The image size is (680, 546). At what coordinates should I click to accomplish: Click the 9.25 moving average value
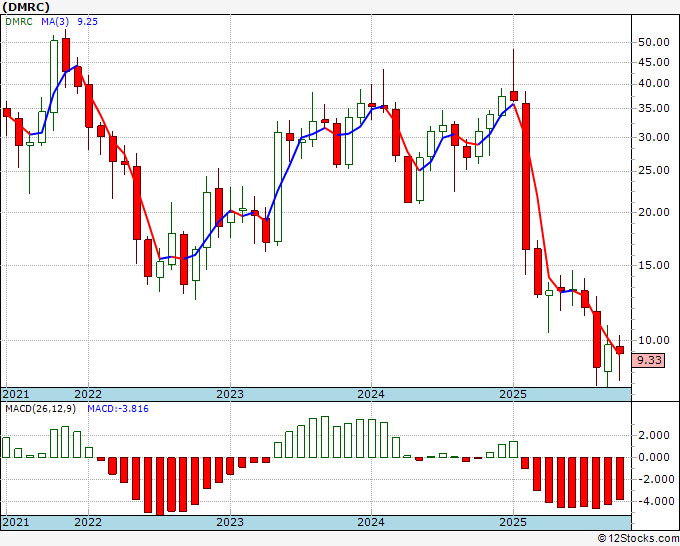87,22
